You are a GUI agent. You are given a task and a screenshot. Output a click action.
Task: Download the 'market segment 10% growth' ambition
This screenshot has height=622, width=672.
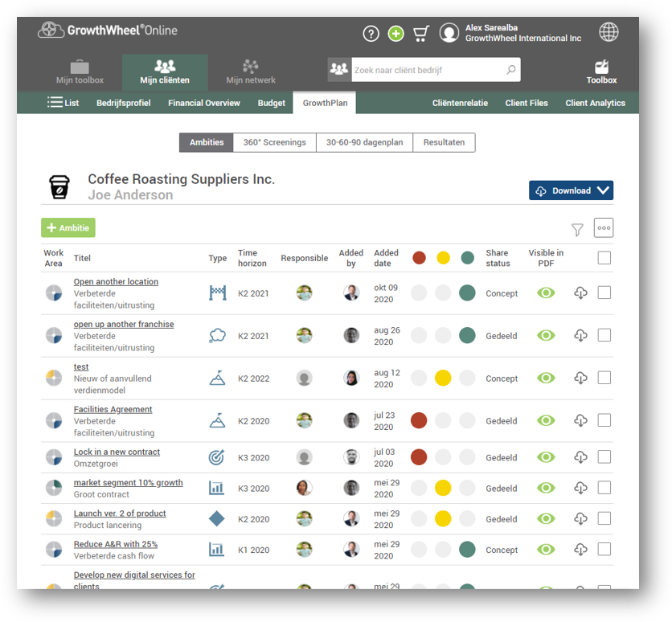click(580, 488)
